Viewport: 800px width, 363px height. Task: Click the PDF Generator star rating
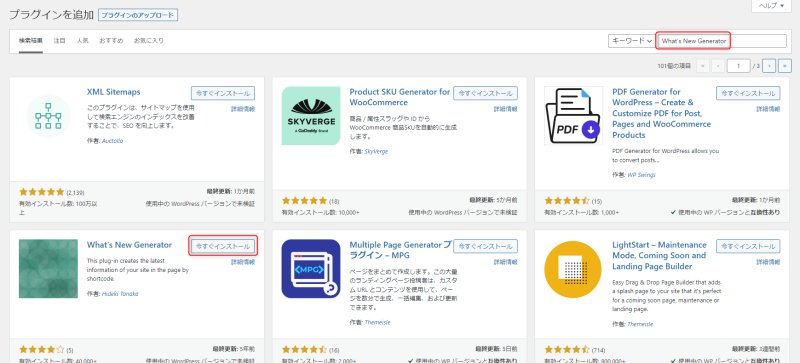point(567,201)
